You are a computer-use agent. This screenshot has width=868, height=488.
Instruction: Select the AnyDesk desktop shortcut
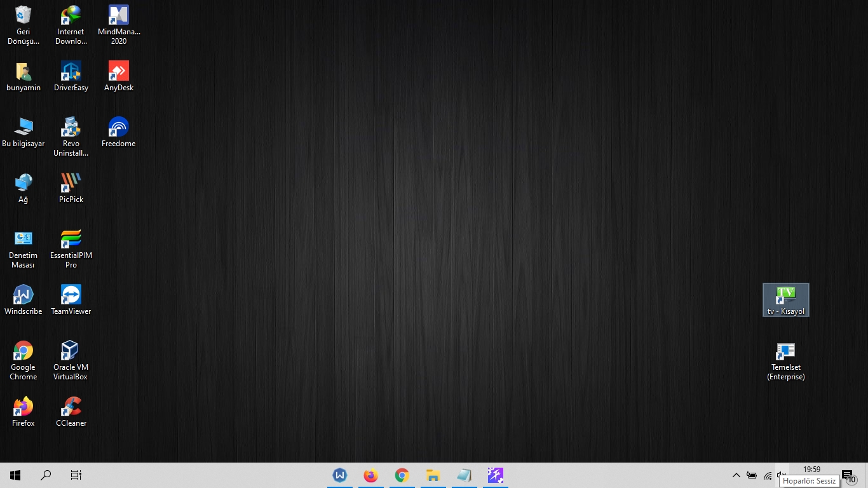point(119,77)
